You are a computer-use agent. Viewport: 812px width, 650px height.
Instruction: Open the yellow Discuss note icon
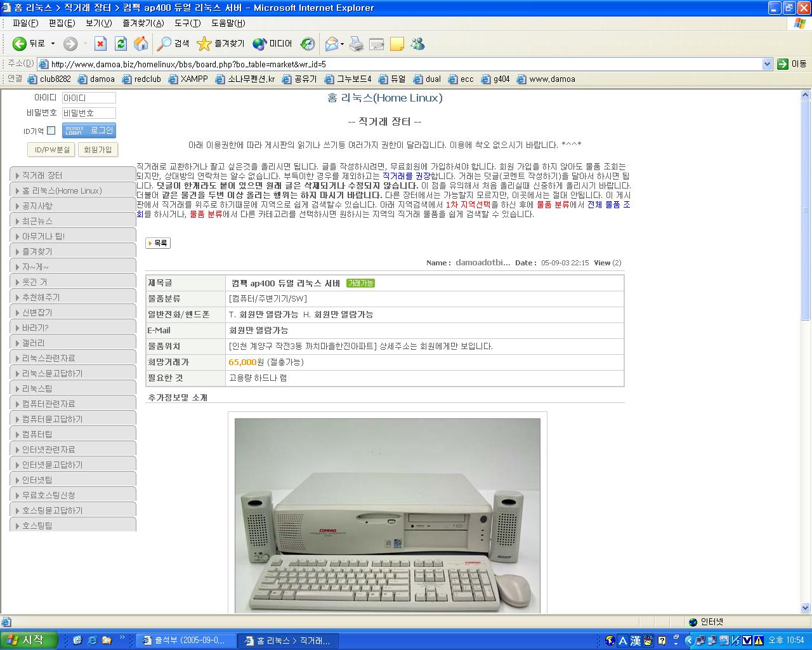397,44
